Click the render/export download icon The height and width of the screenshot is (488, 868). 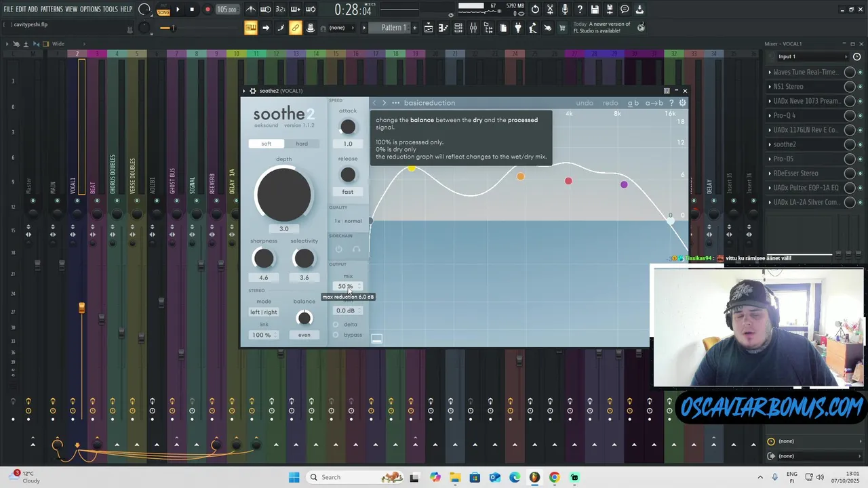[x=639, y=9]
